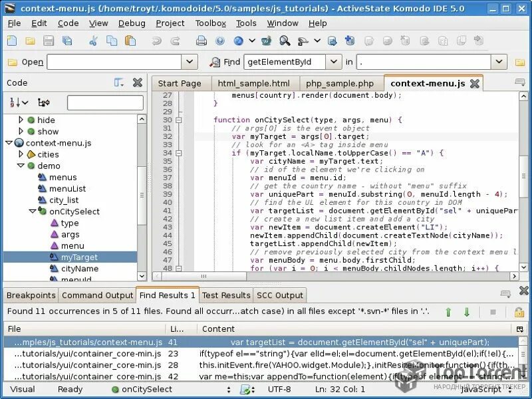Open the Find history dropdown arrow
532x399 pixels.
point(334,62)
